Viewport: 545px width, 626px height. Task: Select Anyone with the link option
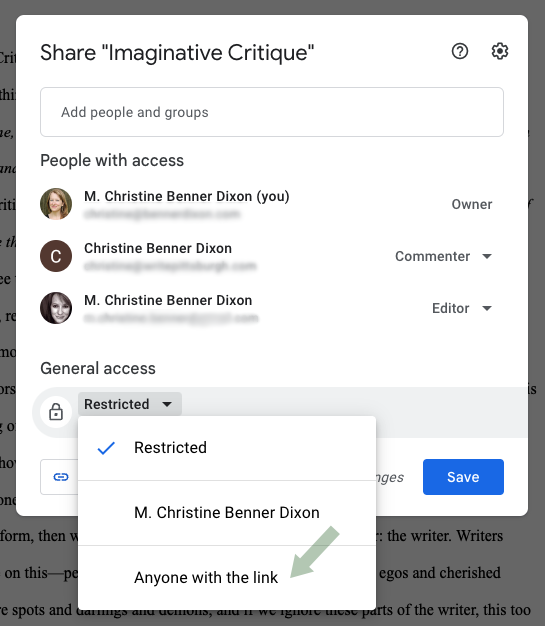pyautogui.click(x=227, y=578)
